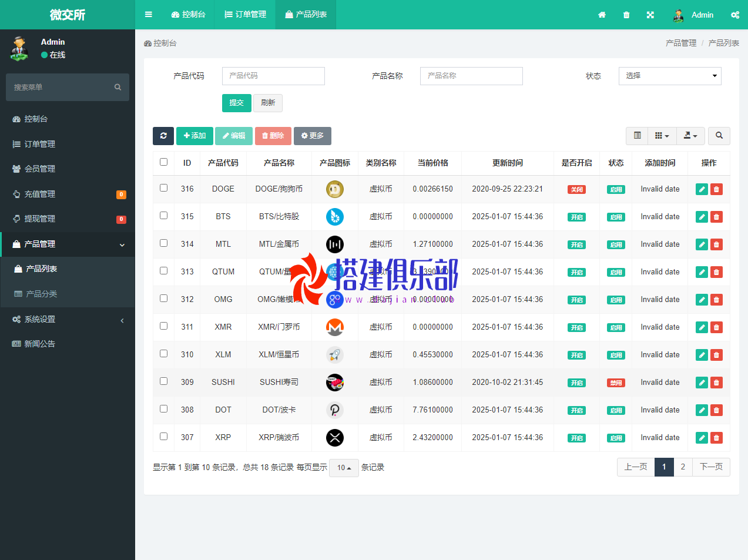The width and height of the screenshot is (748, 560).
Task: Check the checkbox for row ID 311
Action: 163,326
